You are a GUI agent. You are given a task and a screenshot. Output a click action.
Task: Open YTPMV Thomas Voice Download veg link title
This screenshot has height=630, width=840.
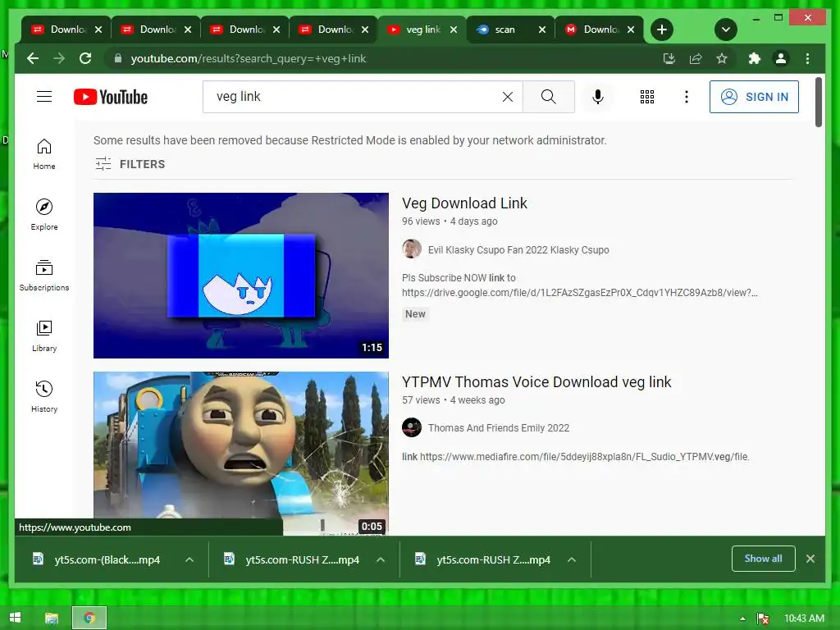pyautogui.click(x=536, y=382)
